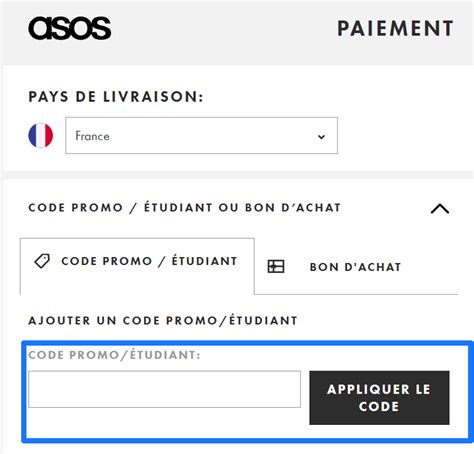
Task: Click the Appliquer le code button
Action: pyautogui.click(x=379, y=398)
